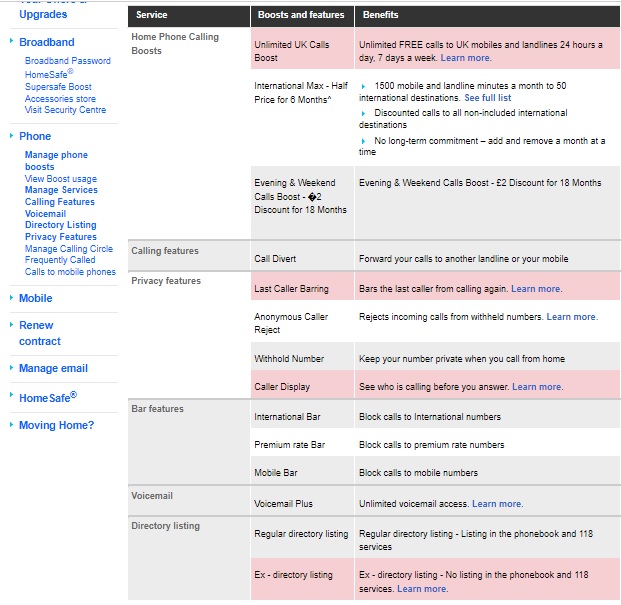Expand the Broadband sidebar section arrow
This screenshot has width=621, height=605.
[11, 42]
